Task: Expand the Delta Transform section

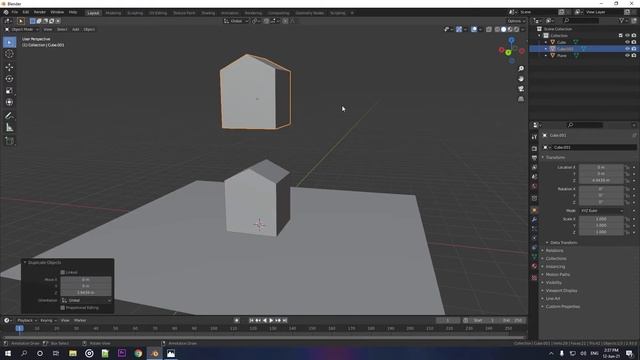Action: click(x=563, y=242)
